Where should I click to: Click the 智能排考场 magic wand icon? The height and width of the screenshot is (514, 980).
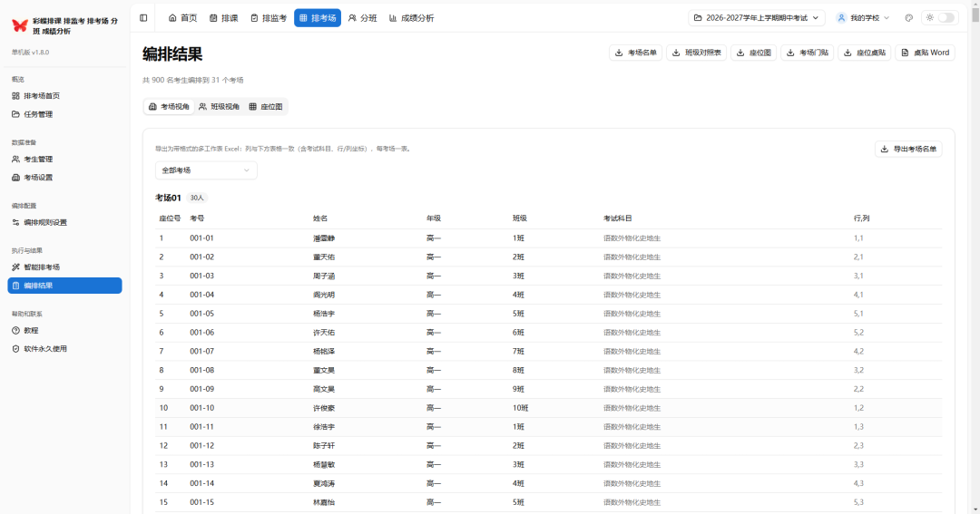[x=15, y=267]
